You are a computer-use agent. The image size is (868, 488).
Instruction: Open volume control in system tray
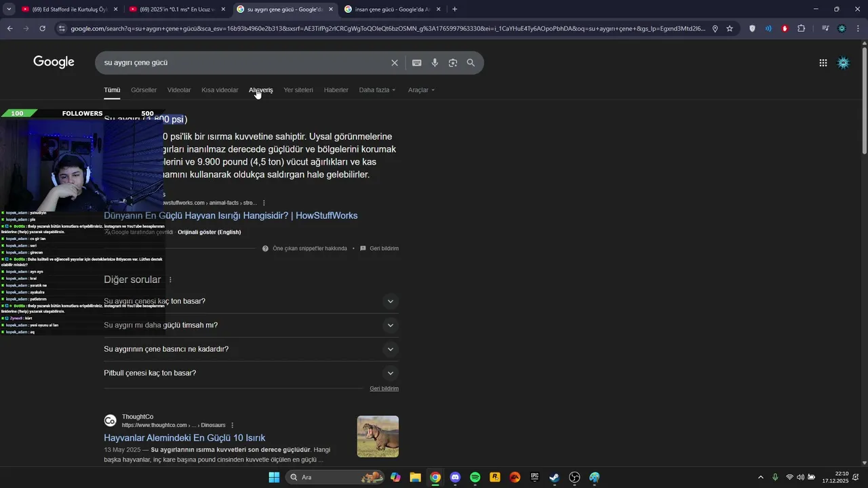point(800,477)
